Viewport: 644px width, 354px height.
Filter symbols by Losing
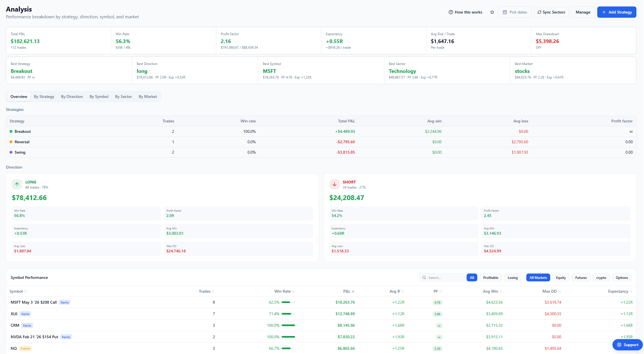coord(512,277)
